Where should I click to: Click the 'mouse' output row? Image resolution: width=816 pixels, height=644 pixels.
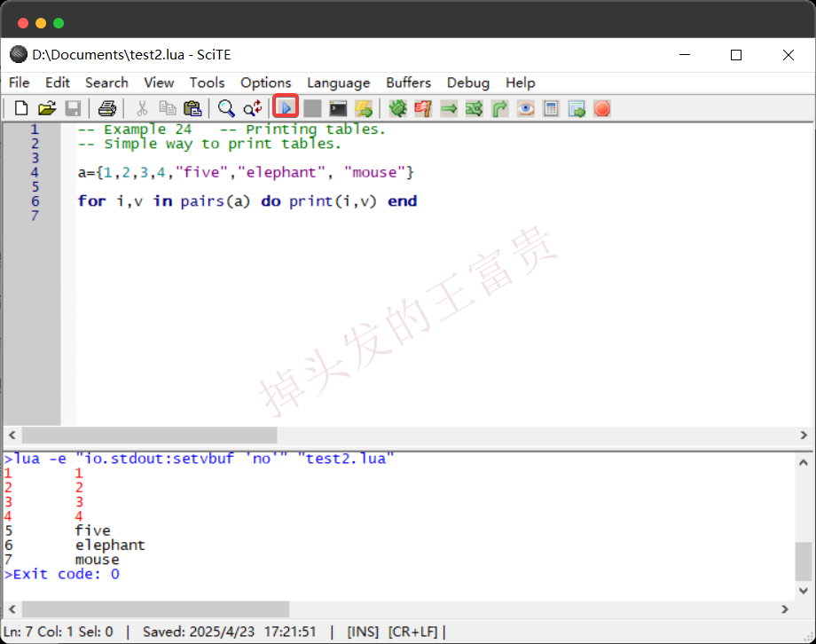[97, 560]
